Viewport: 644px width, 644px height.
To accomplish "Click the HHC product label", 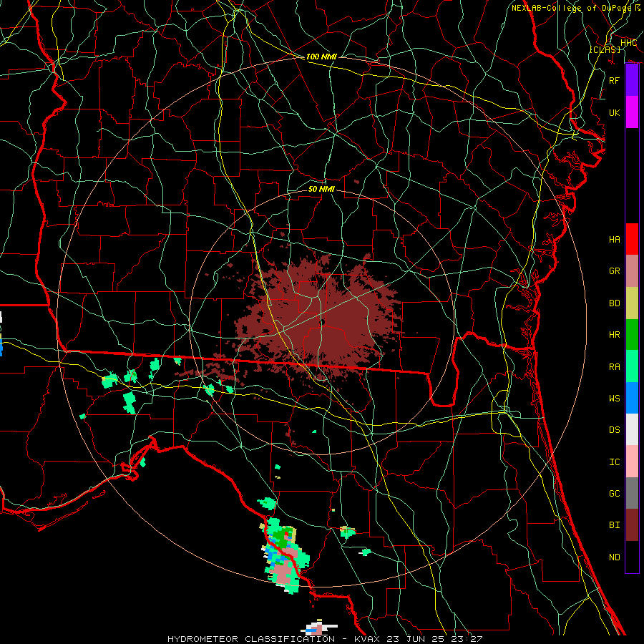I will coord(628,42).
